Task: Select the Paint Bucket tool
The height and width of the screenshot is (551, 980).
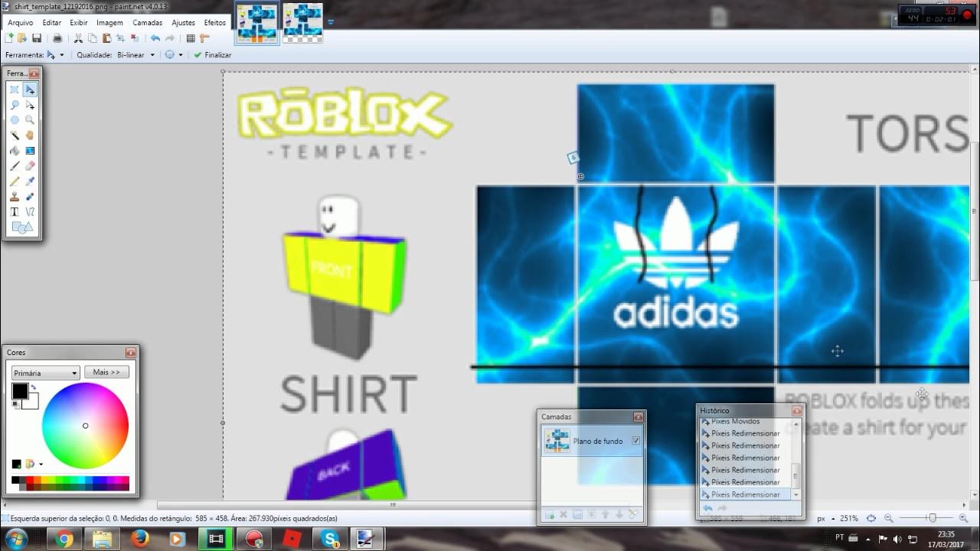Action: (x=15, y=151)
